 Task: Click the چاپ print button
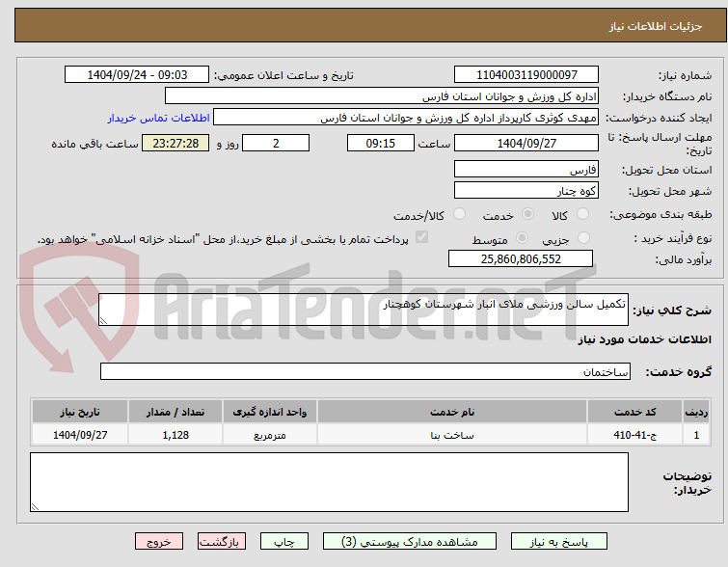point(284,542)
